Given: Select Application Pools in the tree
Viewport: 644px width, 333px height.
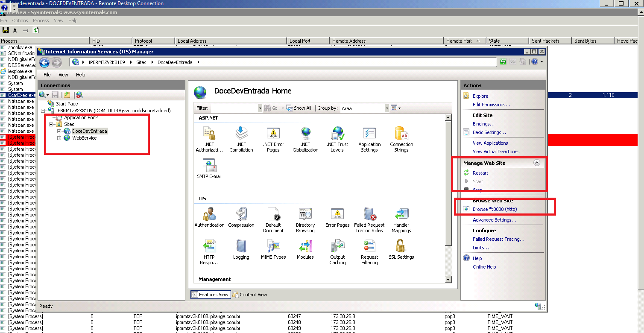Looking at the screenshot, I should 81,117.
